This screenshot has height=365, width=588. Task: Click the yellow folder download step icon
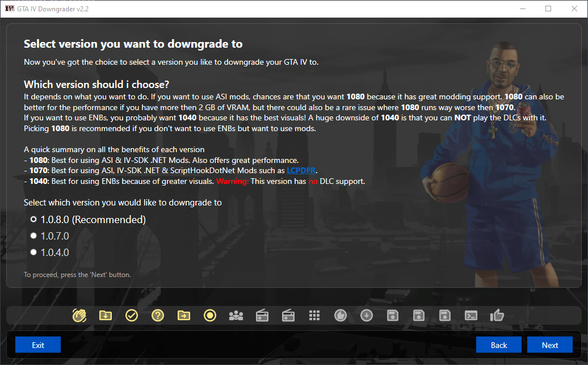(x=106, y=316)
